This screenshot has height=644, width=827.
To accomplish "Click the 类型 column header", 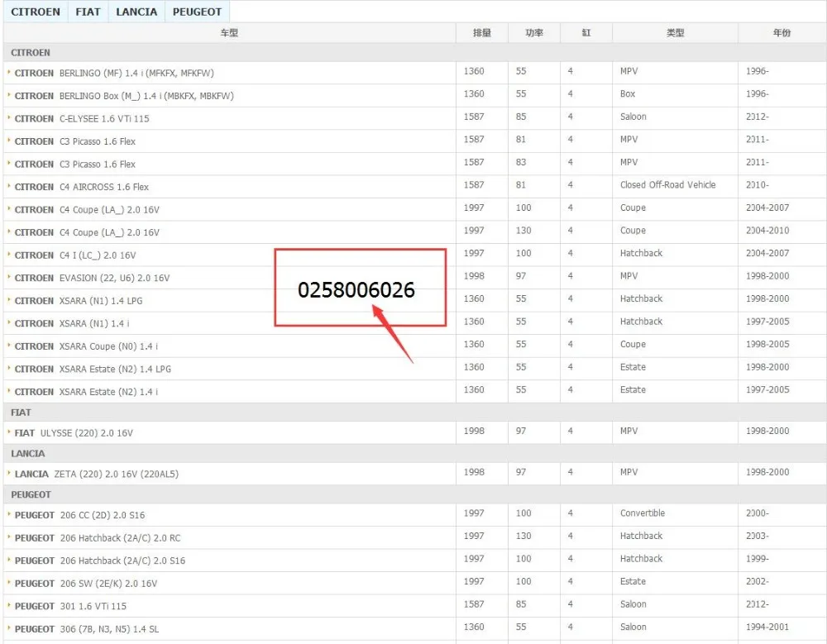I will pyautogui.click(x=675, y=33).
